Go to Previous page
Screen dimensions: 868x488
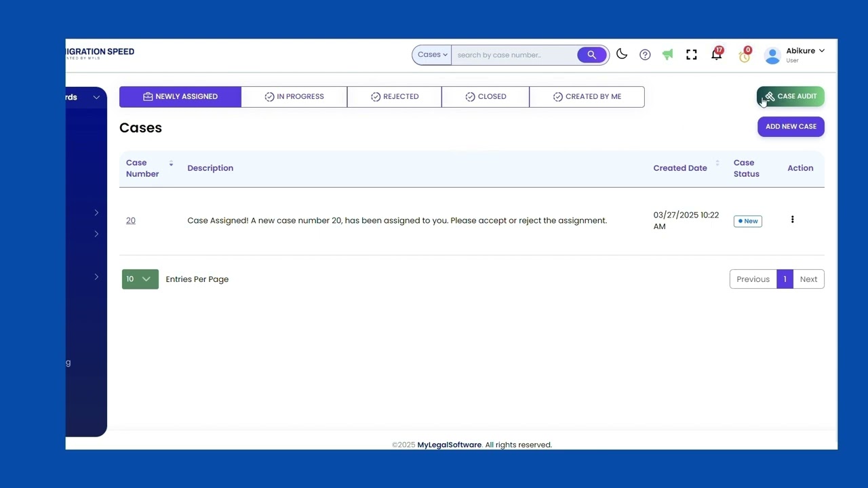(x=753, y=279)
